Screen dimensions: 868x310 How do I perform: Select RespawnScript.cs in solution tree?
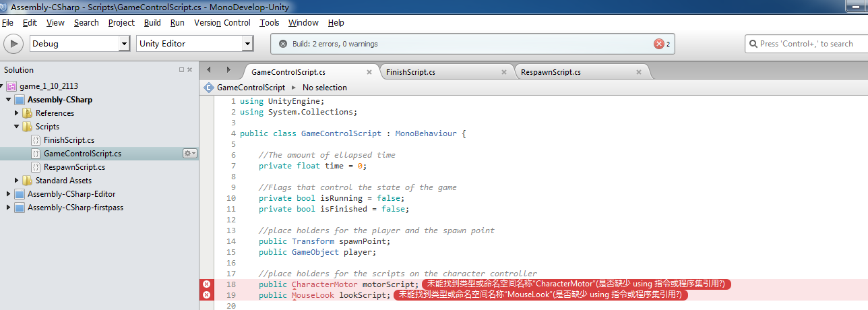[x=74, y=167]
